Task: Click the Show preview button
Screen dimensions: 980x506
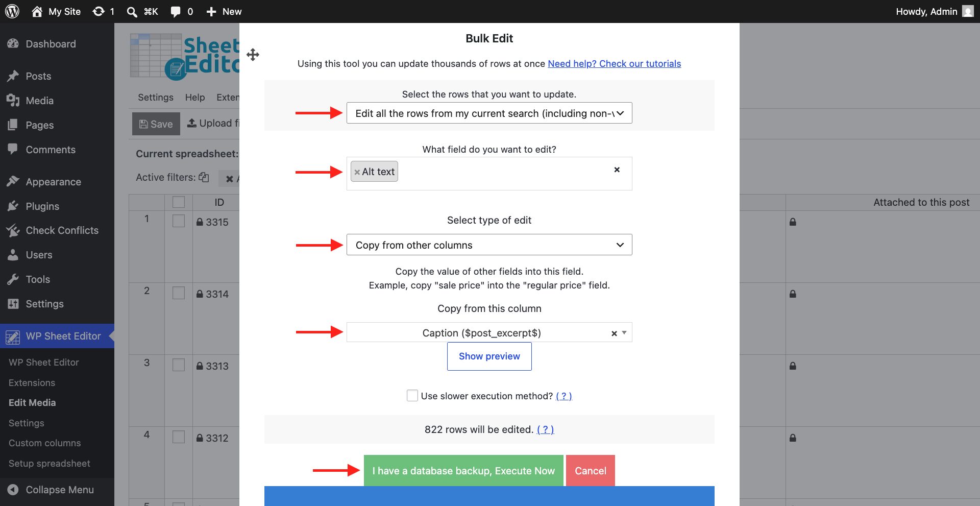Action: click(489, 356)
